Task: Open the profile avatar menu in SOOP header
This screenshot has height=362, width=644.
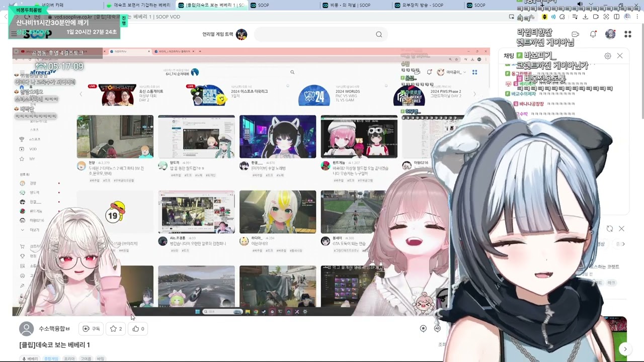Action: pyautogui.click(x=610, y=34)
